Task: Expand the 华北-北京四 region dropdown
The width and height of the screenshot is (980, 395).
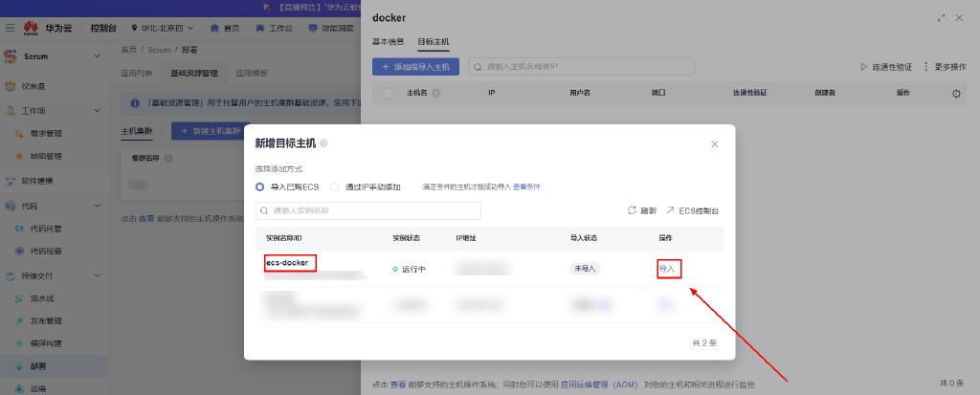Action: 163,28
